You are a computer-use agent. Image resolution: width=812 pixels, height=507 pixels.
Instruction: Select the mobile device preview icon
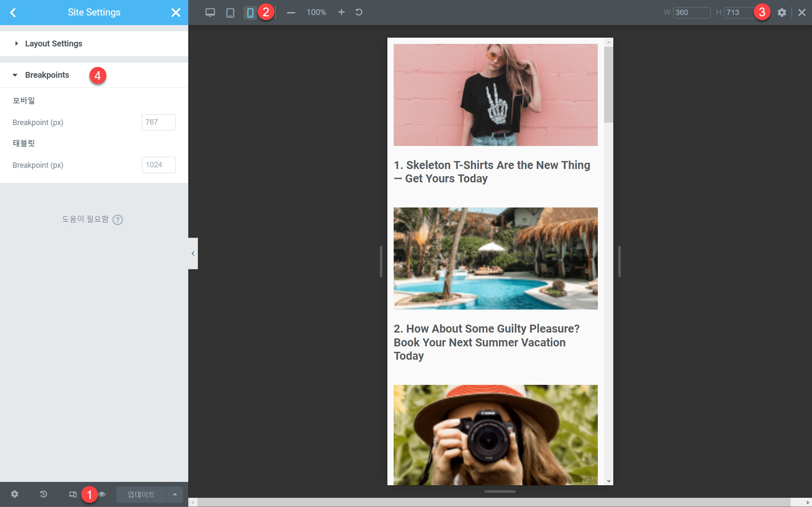coord(250,13)
